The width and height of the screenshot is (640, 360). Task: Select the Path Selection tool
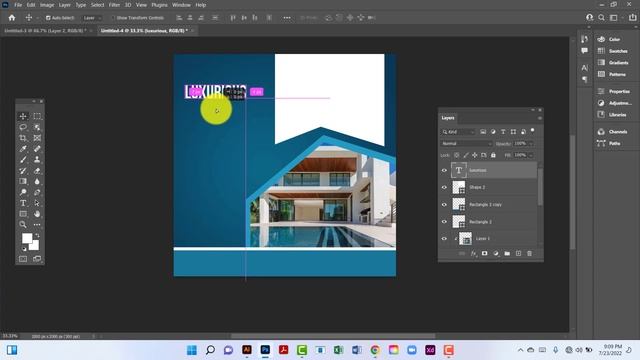tap(37, 203)
